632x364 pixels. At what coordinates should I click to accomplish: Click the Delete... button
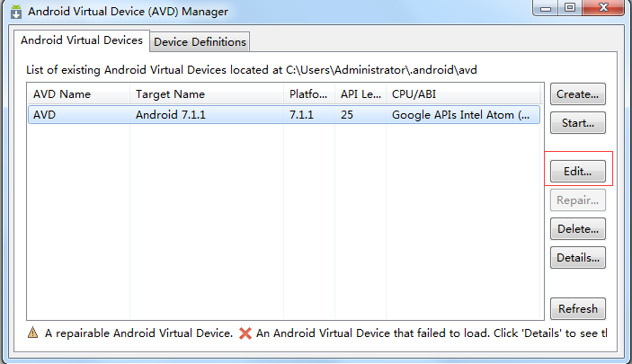pos(577,229)
